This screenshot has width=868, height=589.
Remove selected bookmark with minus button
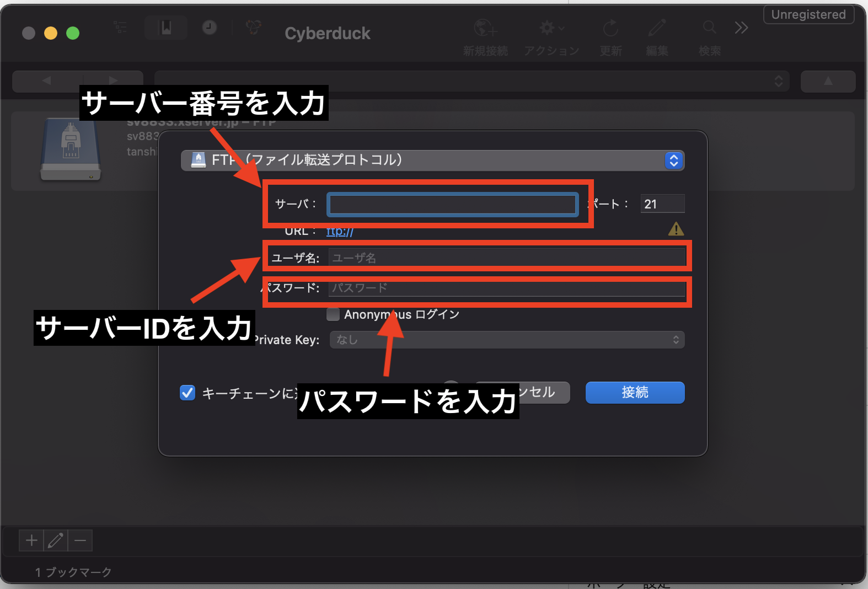[80, 540]
